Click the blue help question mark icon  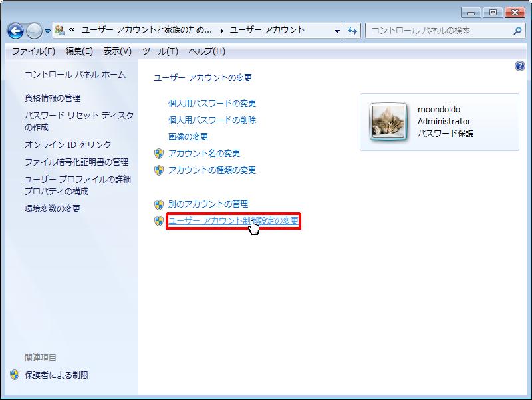(520, 67)
